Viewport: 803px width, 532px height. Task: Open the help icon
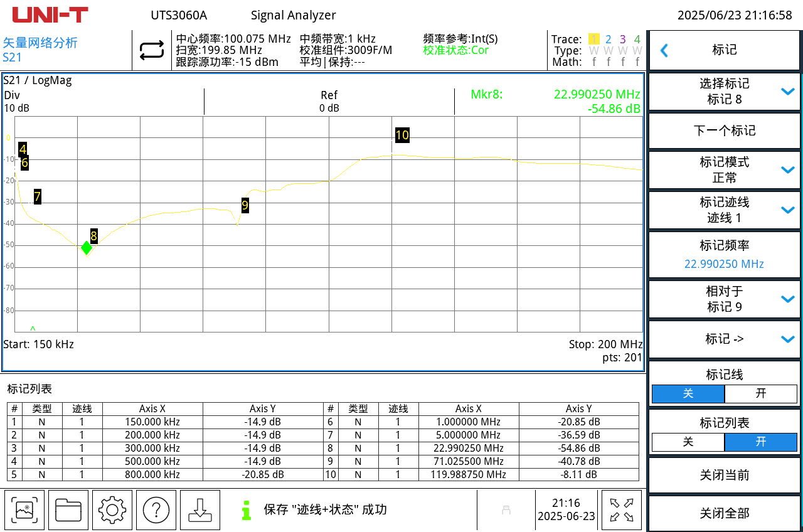click(x=156, y=510)
